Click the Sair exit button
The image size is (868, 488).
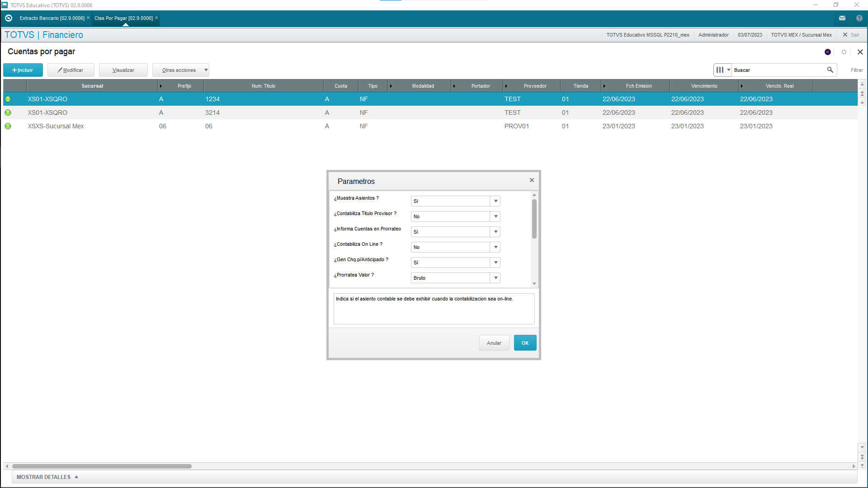click(x=851, y=35)
